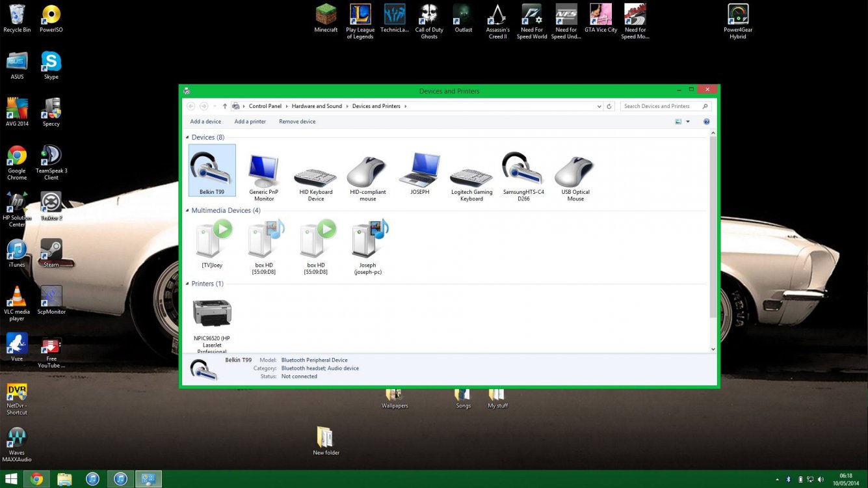Select the [TV]Joey multimedia device
The image size is (868, 488).
212,244
